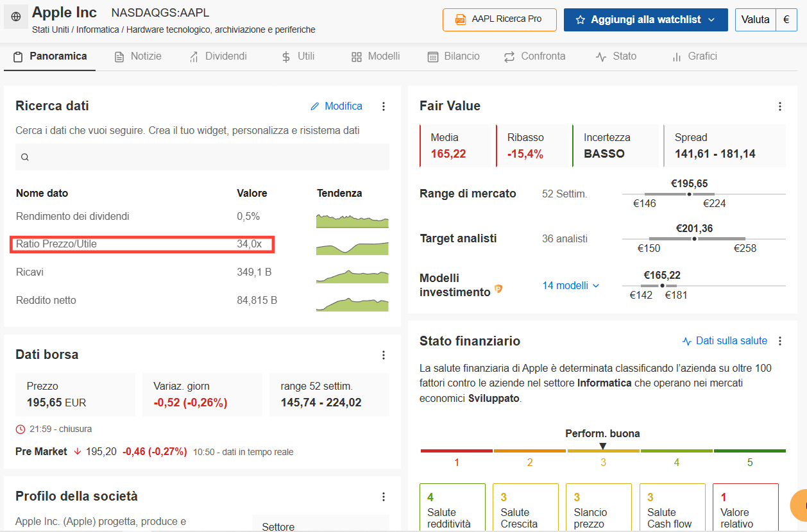Viewport: 807px width, 532px height.
Task: Click the Incertezza BASSO card
Action: [616, 145]
